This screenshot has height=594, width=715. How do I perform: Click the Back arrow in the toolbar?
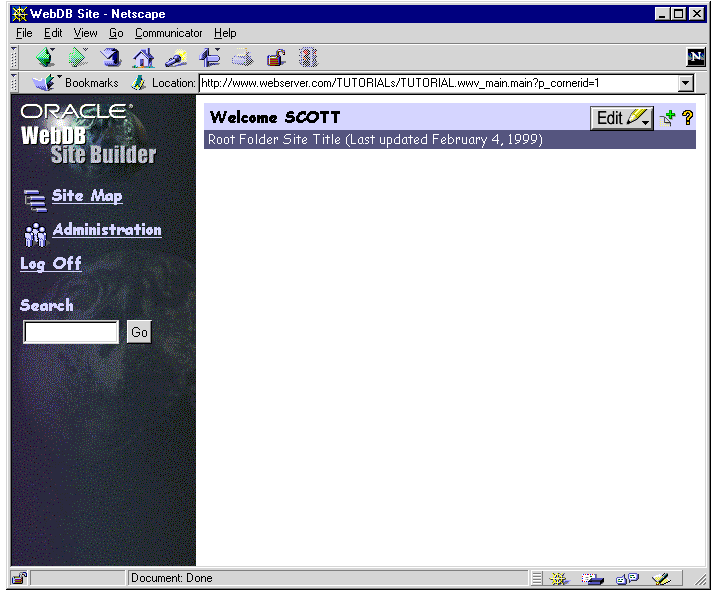pyautogui.click(x=46, y=58)
